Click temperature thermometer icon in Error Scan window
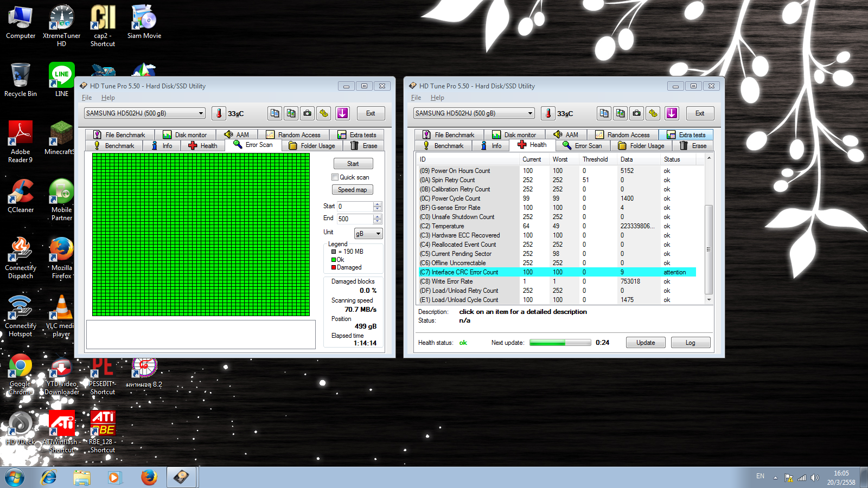This screenshot has height=488, width=868. pos(219,113)
